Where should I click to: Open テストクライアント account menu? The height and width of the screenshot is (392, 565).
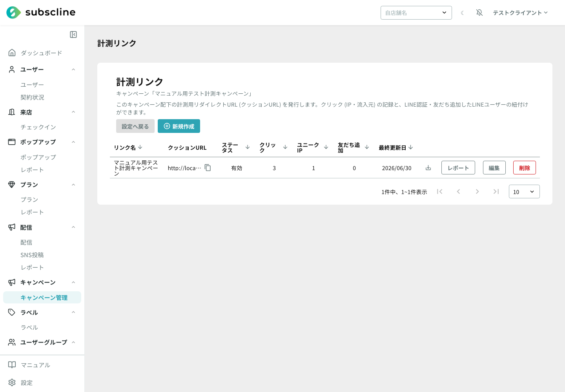[x=520, y=13]
